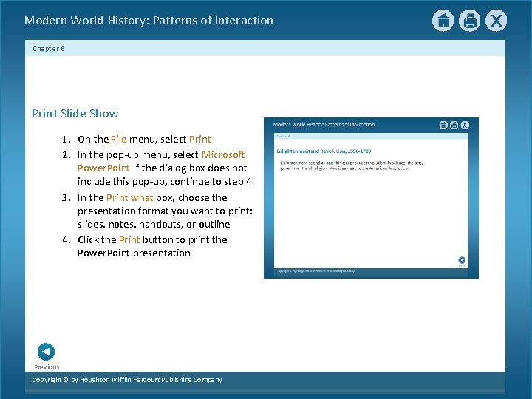Click the highlighted 'File' word in step 1
The image size is (532, 399).
coord(118,139)
